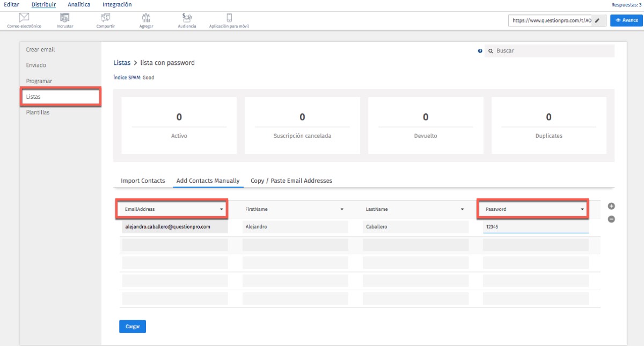Open the FirstName column dropdown

pyautogui.click(x=293, y=209)
